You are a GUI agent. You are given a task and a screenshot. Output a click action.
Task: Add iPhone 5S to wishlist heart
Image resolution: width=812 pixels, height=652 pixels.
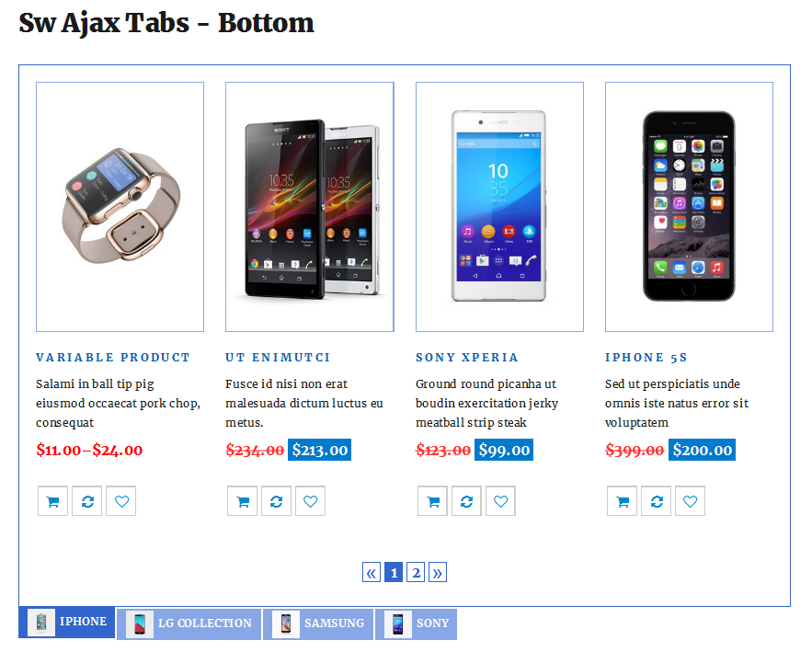pyautogui.click(x=691, y=501)
